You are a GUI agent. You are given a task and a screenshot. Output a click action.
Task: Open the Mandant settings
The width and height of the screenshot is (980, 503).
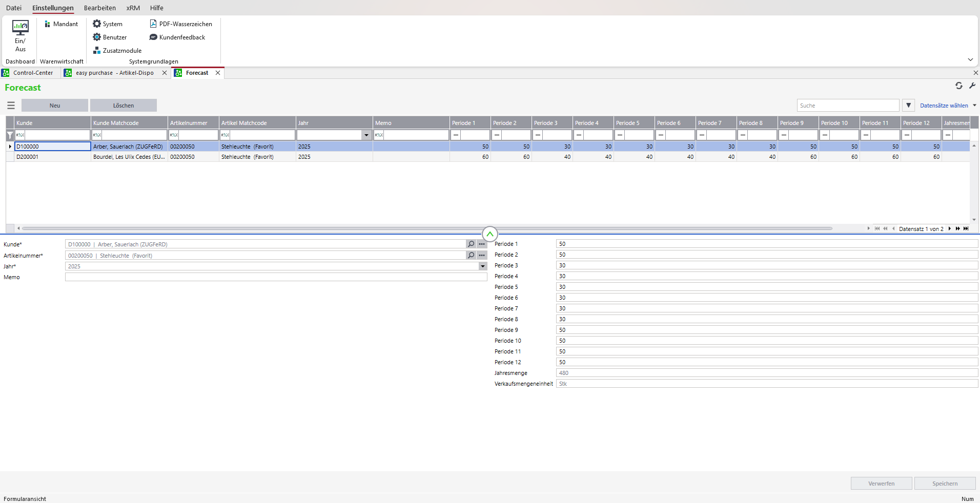tap(61, 24)
